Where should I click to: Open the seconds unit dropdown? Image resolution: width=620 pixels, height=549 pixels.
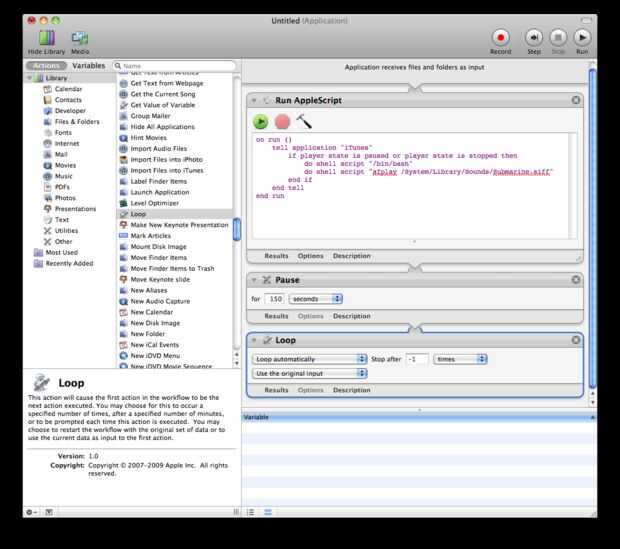(x=316, y=298)
